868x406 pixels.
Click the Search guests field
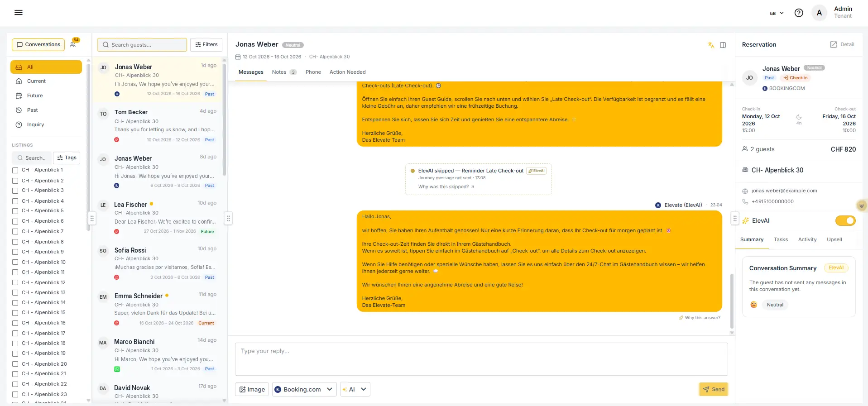[x=142, y=45]
